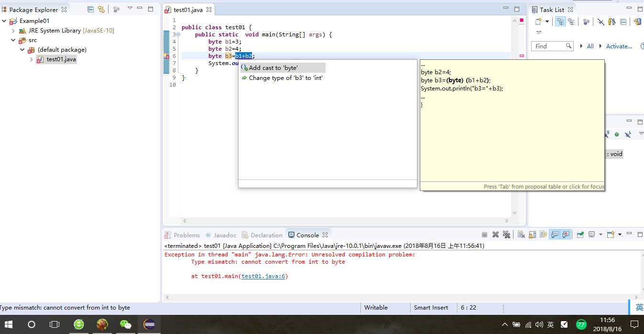Click the Eclipse icon on taskbar
The height and width of the screenshot is (334, 644).
149,324
